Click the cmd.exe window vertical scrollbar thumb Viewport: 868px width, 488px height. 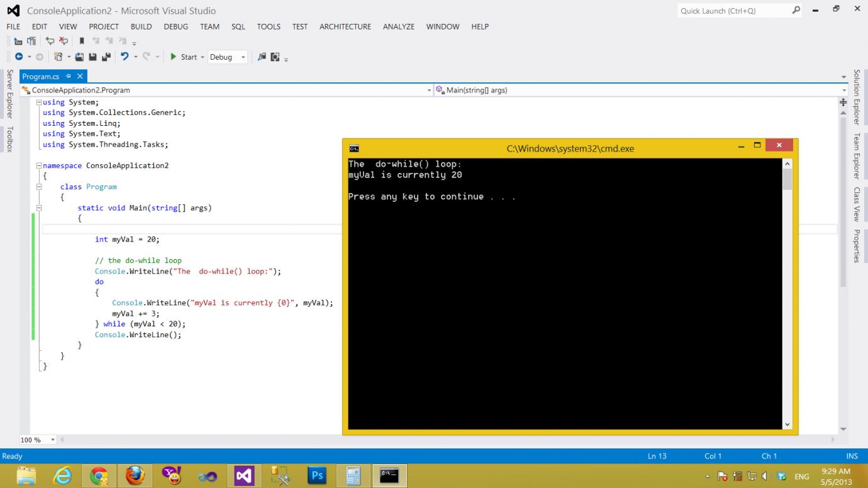[787, 178]
